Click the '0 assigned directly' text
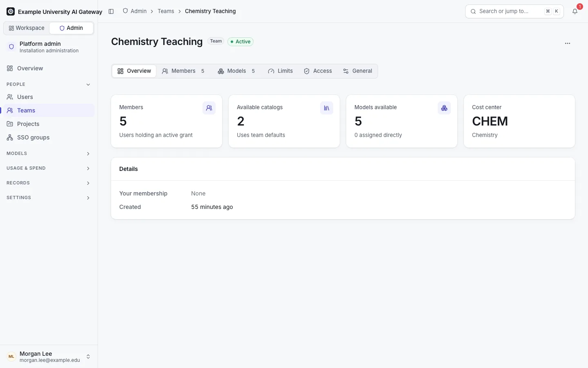The width and height of the screenshot is (588, 368). click(378, 135)
